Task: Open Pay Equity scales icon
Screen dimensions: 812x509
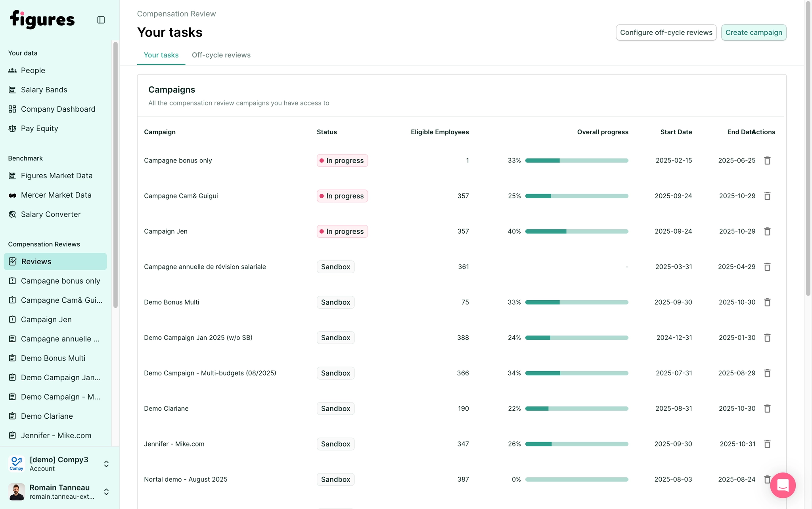Action: click(x=12, y=128)
